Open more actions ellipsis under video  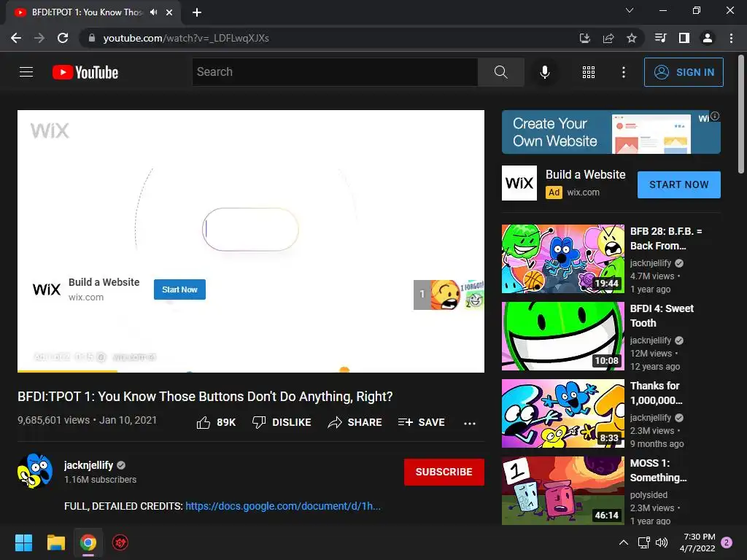(470, 423)
